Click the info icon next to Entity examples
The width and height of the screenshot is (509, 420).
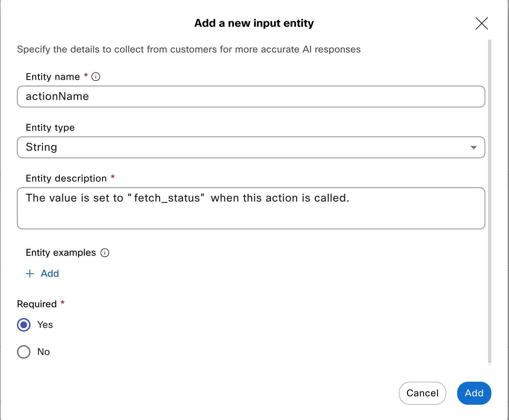(105, 253)
